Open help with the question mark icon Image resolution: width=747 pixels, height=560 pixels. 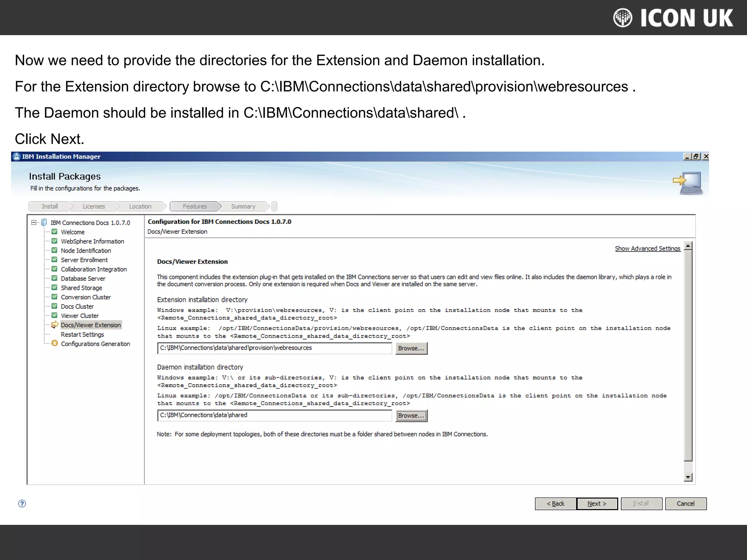point(22,503)
